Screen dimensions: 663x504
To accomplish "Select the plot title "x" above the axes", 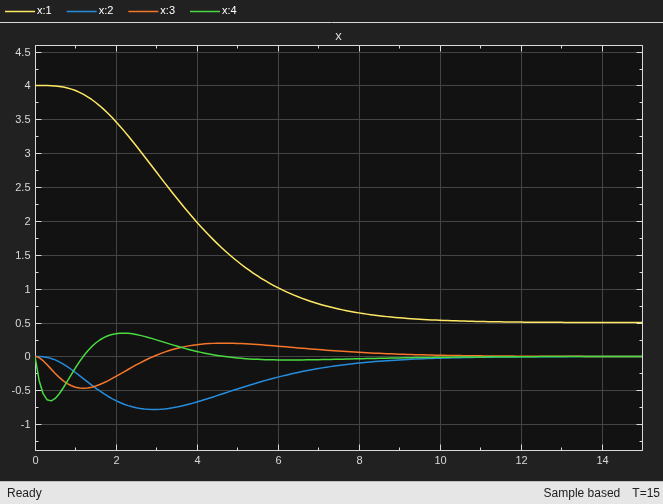I will (338, 37).
